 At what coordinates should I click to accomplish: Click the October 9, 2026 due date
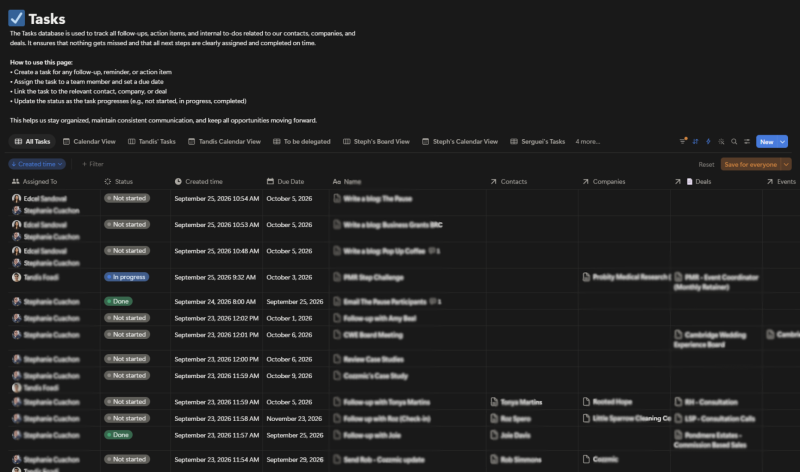[x=289, y=376]
